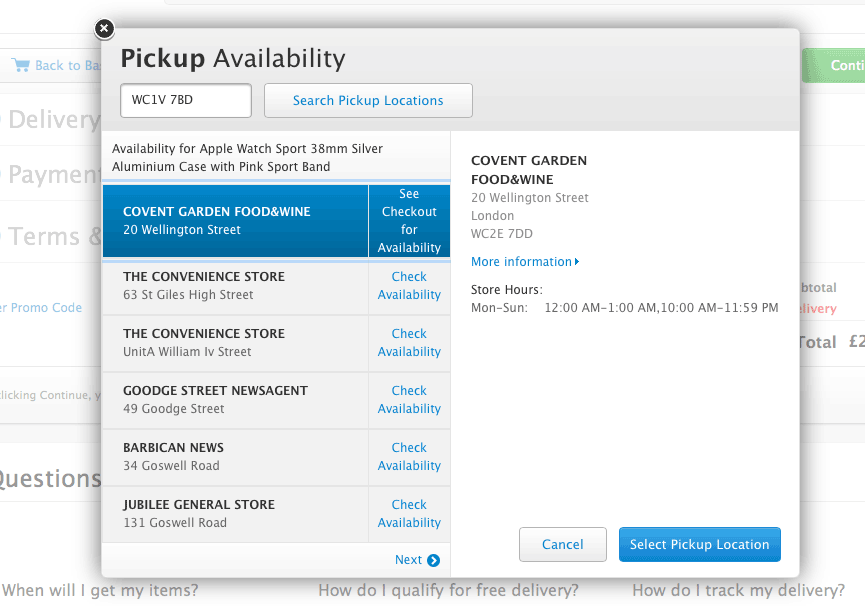The image size is (865, 606).
Task: Click Select Pickup Location button
Action: (700, 544)
